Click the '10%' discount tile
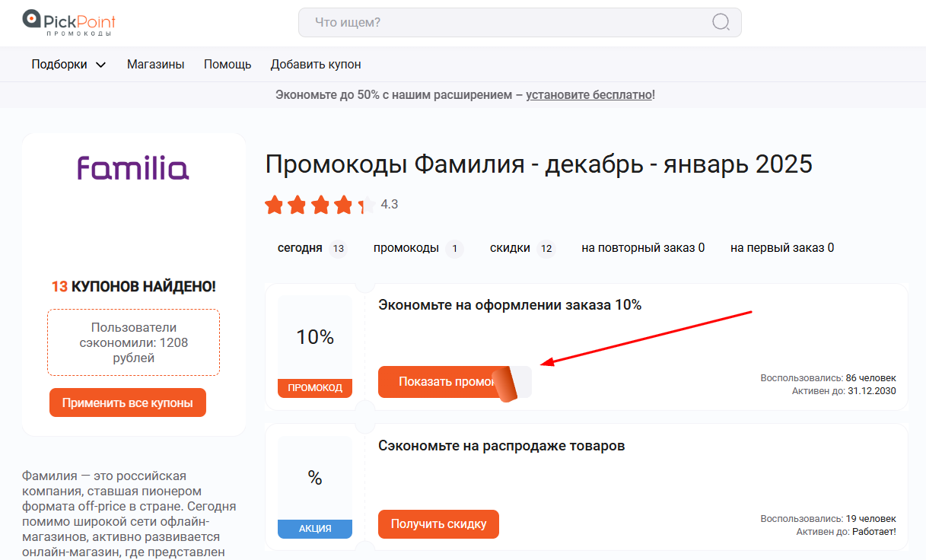This screenshot has width=926, height=560. (314, 336)
